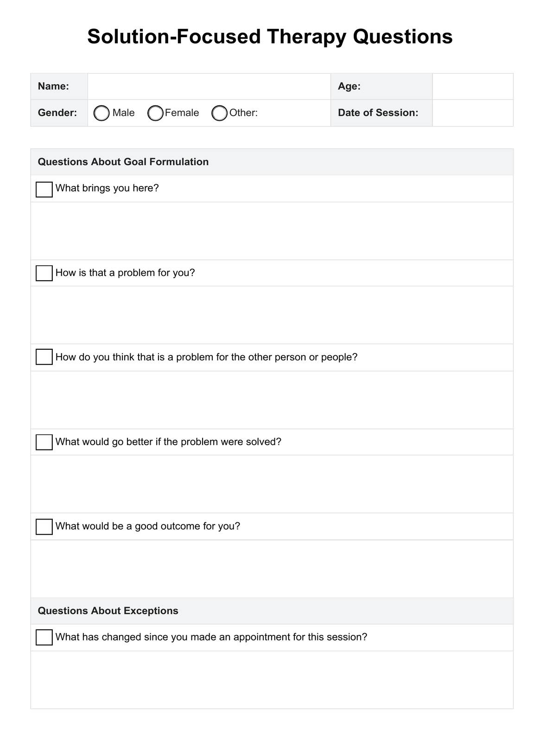Choose the Other gender radio button
This screenshot has height=756, width=545.
coord(219,113)
